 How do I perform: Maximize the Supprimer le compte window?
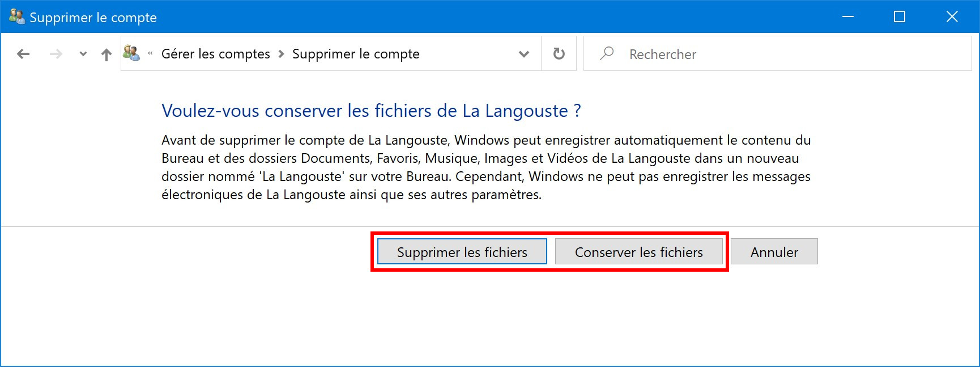(x=900, y=16)
